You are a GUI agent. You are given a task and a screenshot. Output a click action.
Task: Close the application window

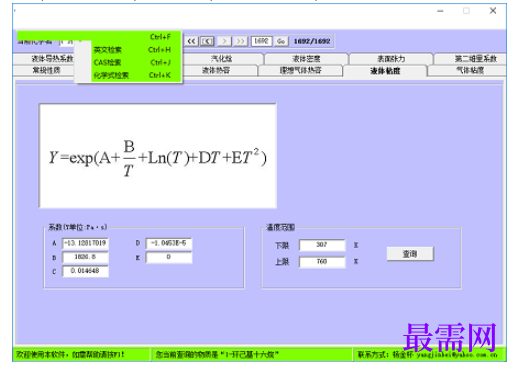(x=493, y=11)
